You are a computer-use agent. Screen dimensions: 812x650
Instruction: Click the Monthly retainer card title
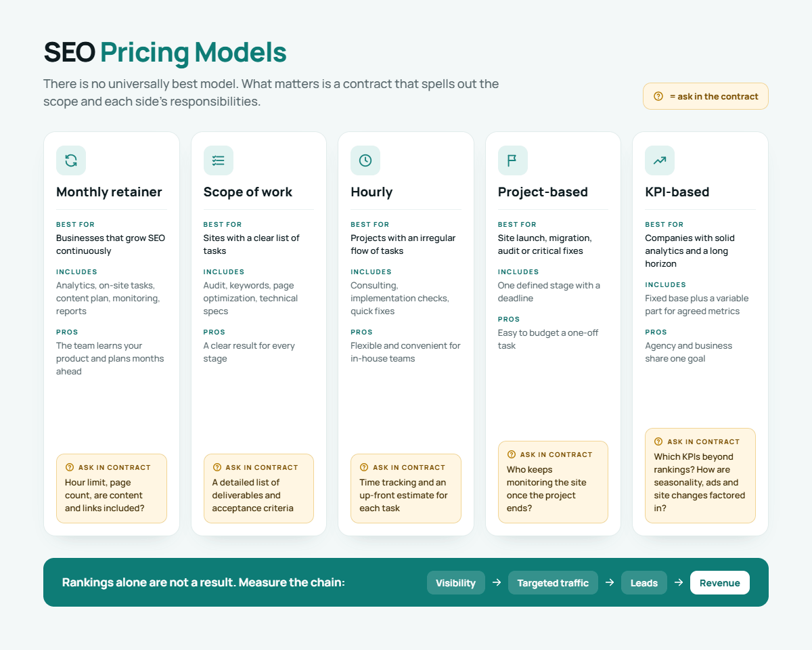(x=109, y=192)
